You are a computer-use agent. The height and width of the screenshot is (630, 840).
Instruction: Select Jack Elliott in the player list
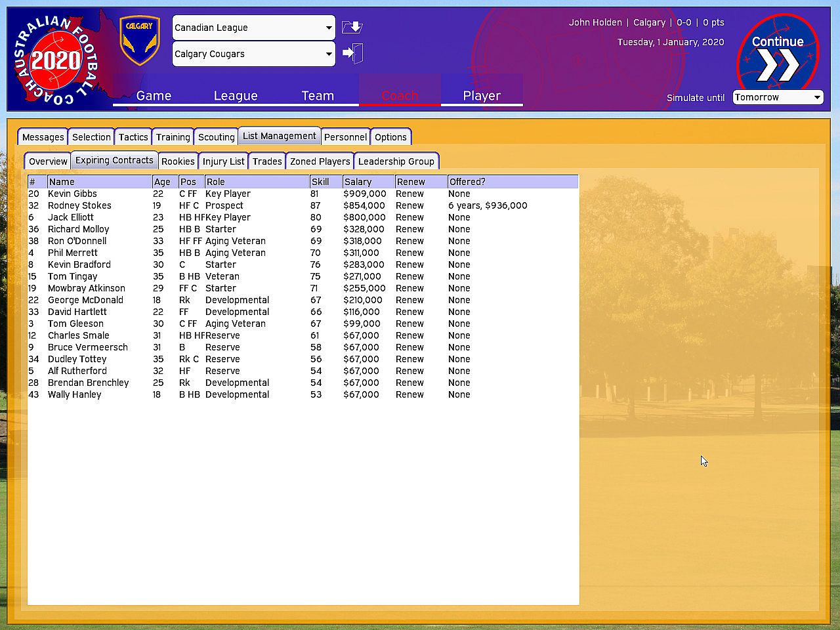click(x=71, y=217)
